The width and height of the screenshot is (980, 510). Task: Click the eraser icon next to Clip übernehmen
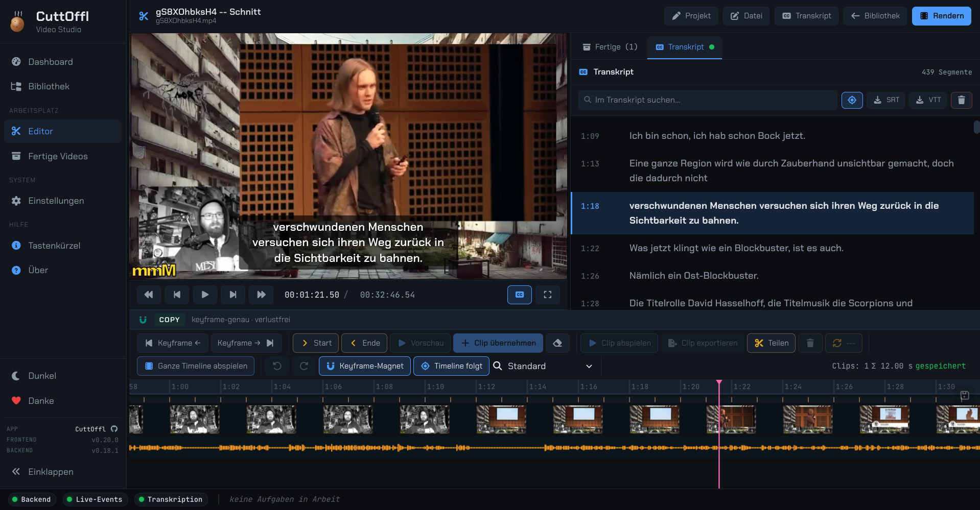557,343
